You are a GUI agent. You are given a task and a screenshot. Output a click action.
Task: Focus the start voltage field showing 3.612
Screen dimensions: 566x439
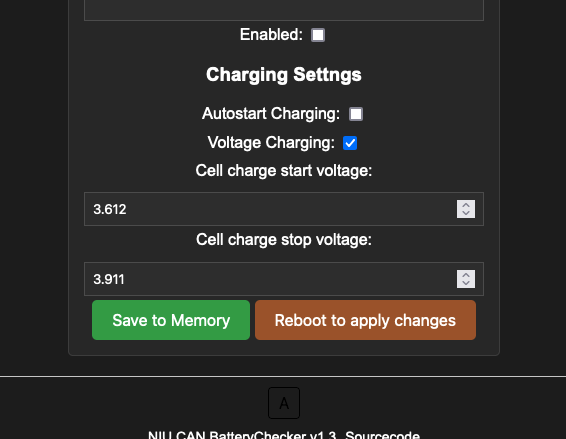click(x=284, y=209)
